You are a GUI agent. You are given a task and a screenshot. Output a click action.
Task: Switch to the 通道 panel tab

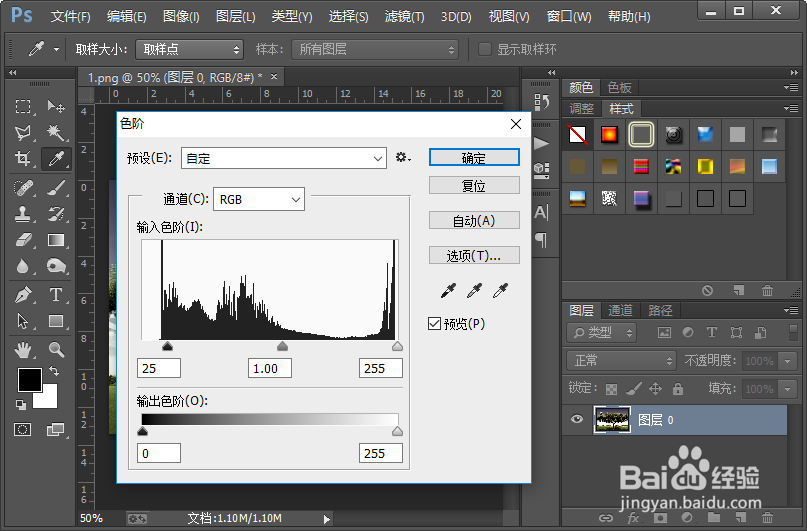pos(620,310)
